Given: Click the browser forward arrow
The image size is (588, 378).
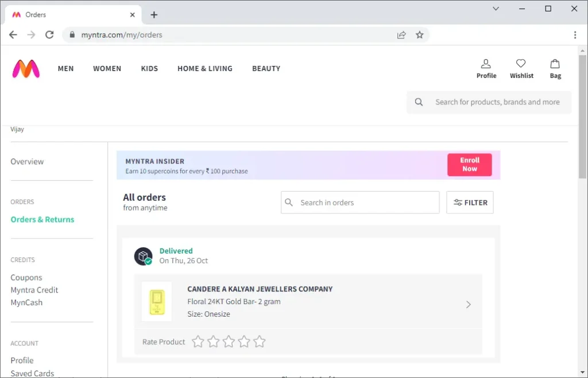Looking at the screenshot, I should 31,35.
